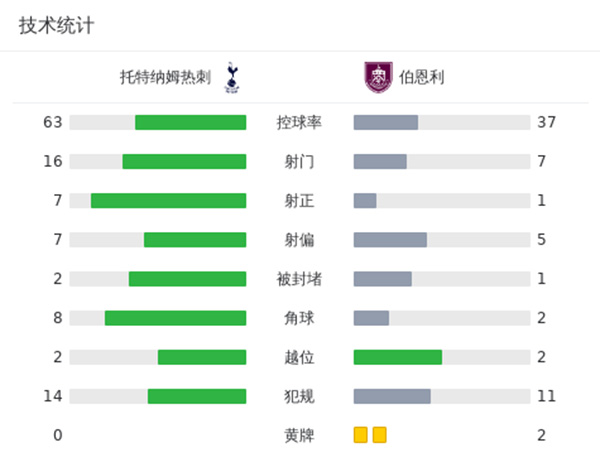Click Tottenham's green 控球率 possession bar
This screenshot has height=462, width=600.
click(x=190, y=122)
